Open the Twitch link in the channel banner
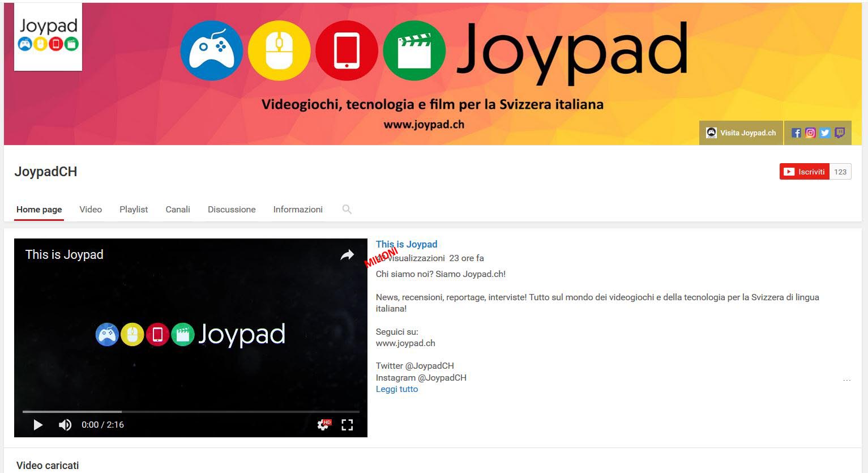868x473 pixels. pyautogui.click(x=840, y=133)
